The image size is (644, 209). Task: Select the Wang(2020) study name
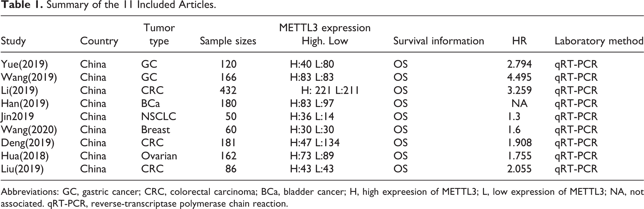[x=29, y=130]
